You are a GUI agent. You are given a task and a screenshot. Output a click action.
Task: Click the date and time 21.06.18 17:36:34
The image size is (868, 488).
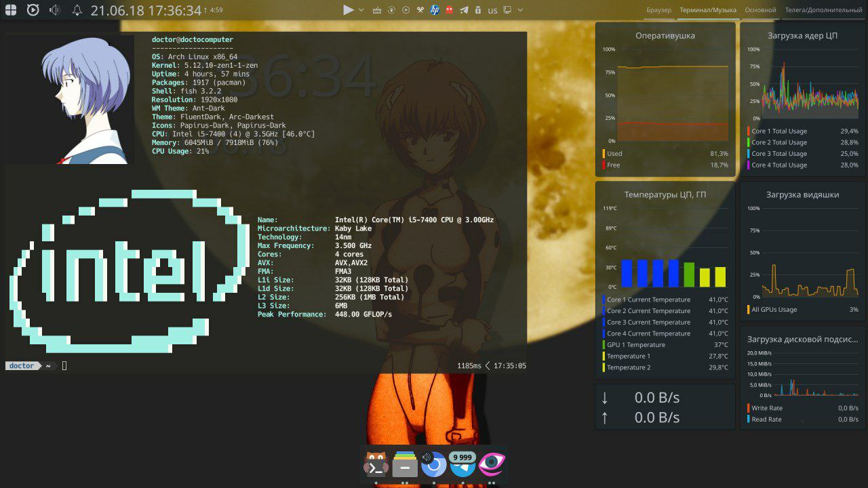pos(146,10)
